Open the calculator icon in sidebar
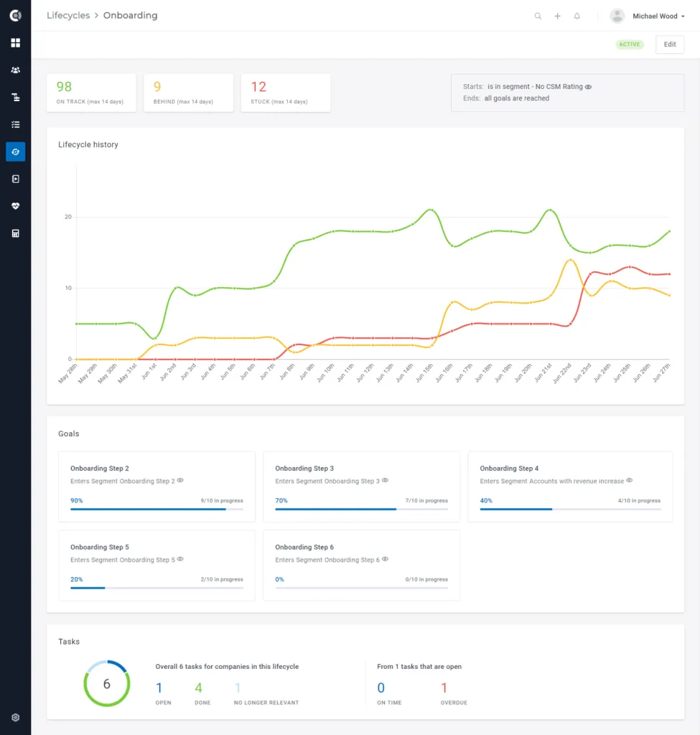This screenshot has height=735, width=700. [16, 233]
